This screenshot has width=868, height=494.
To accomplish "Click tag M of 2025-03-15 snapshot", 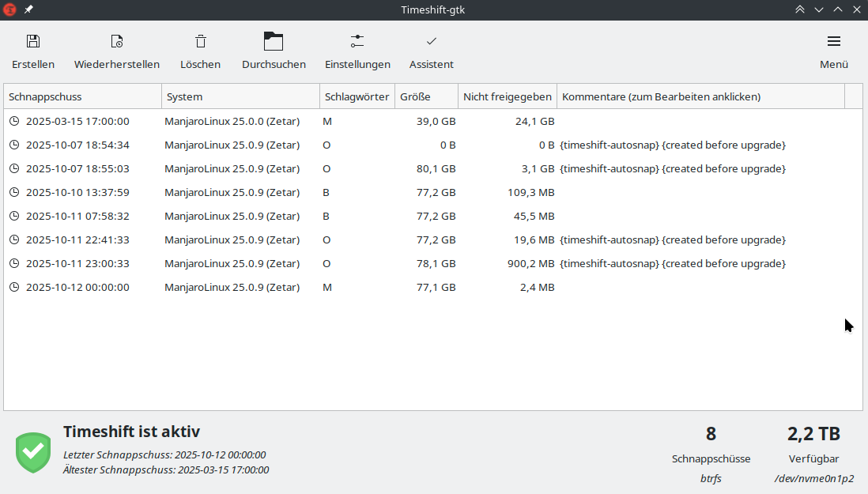I will [327, 121].
